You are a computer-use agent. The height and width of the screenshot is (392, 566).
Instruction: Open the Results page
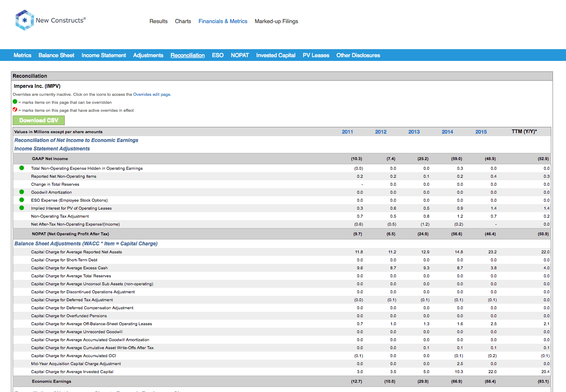click(159, 21)
